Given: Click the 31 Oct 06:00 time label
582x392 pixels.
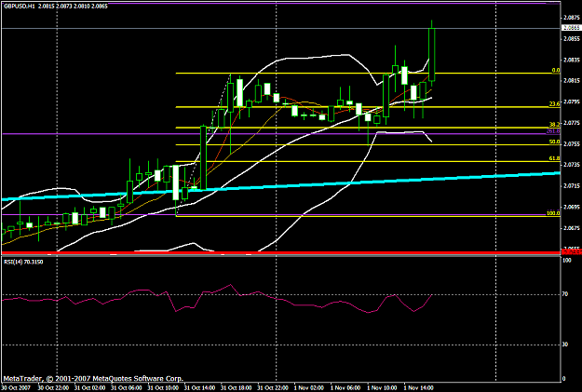Looking at the screenshot, I should click(x=127, y=388).
